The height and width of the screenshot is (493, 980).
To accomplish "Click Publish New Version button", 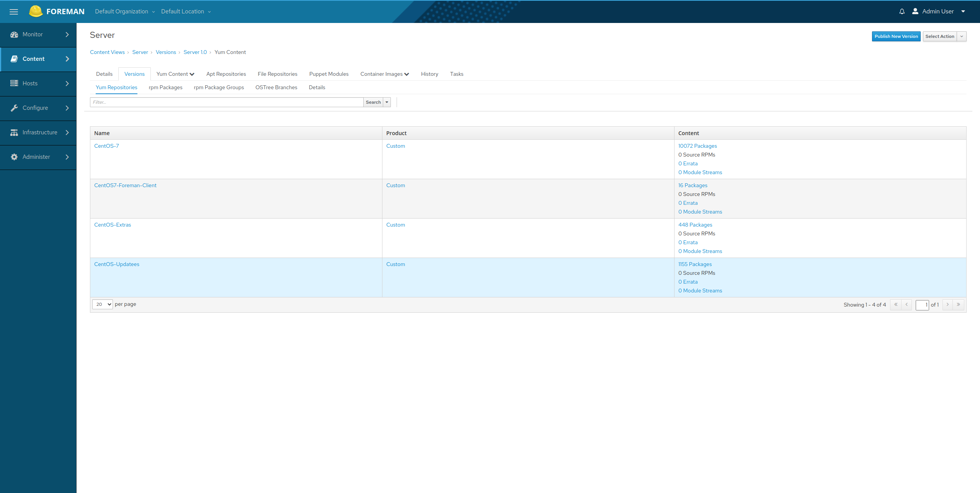I will (x=896, y=36).
